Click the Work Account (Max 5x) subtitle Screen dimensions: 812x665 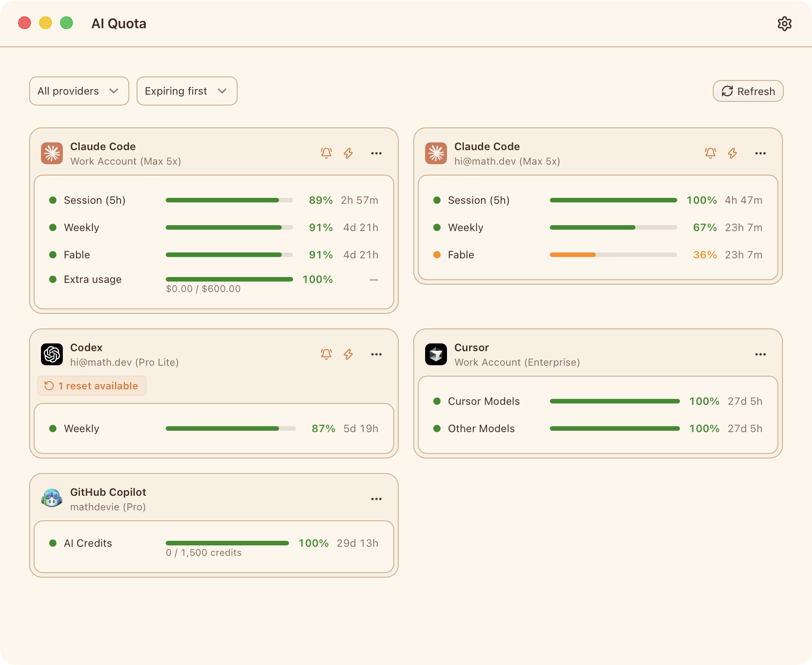(126, 161)
